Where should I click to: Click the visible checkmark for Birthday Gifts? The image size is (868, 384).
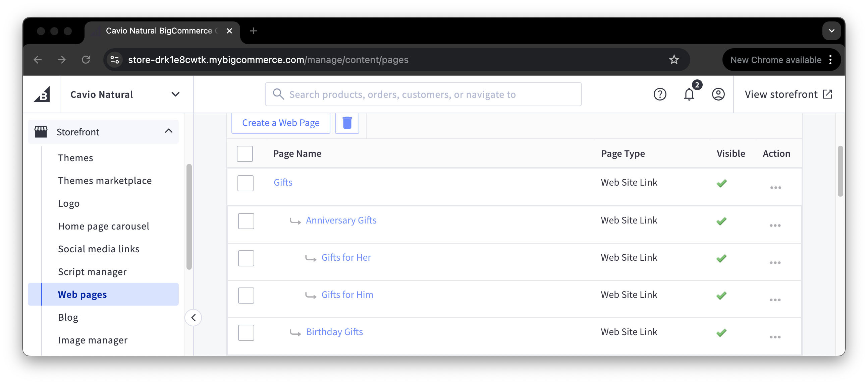point(721,333)
